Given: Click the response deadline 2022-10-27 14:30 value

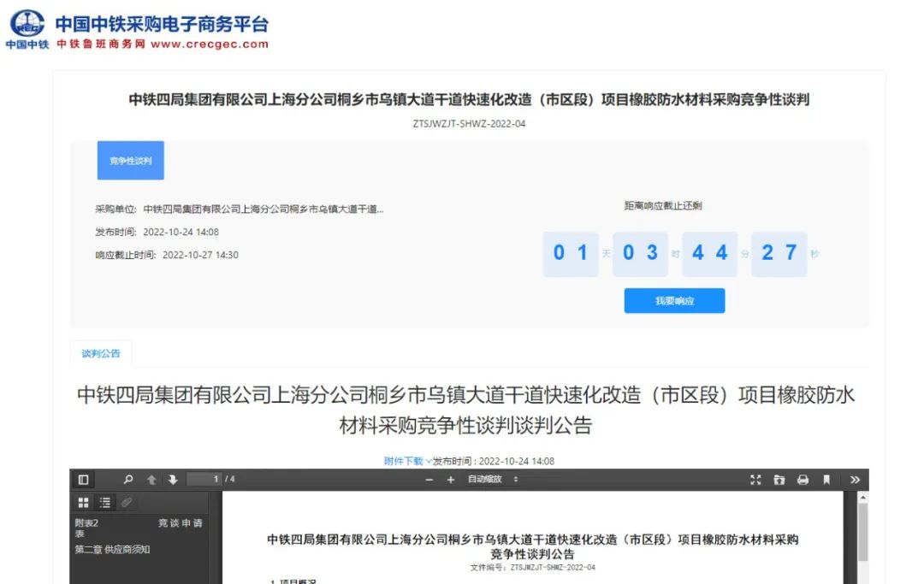Looking at the screenshot, I should tap(200, 255).
